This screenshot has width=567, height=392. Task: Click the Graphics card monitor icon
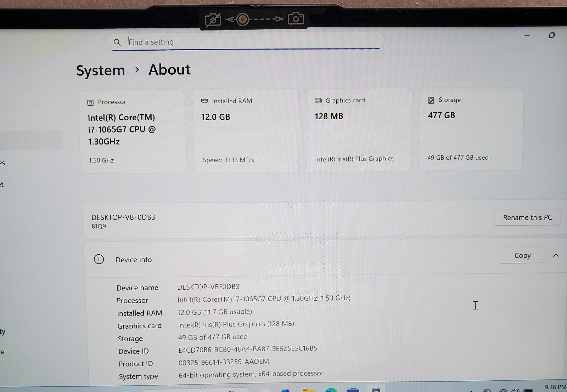pos(318,101)
